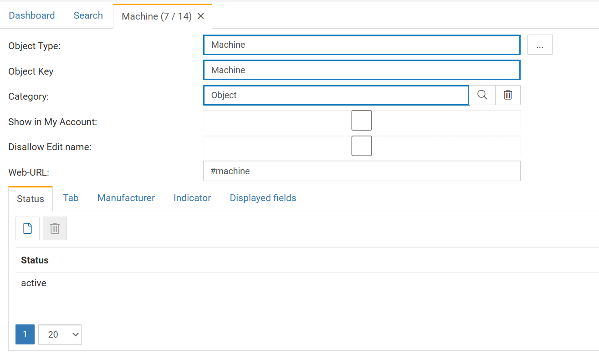Click the Web-URL input field
Screen dimensions: 599x364
point(362,171)
